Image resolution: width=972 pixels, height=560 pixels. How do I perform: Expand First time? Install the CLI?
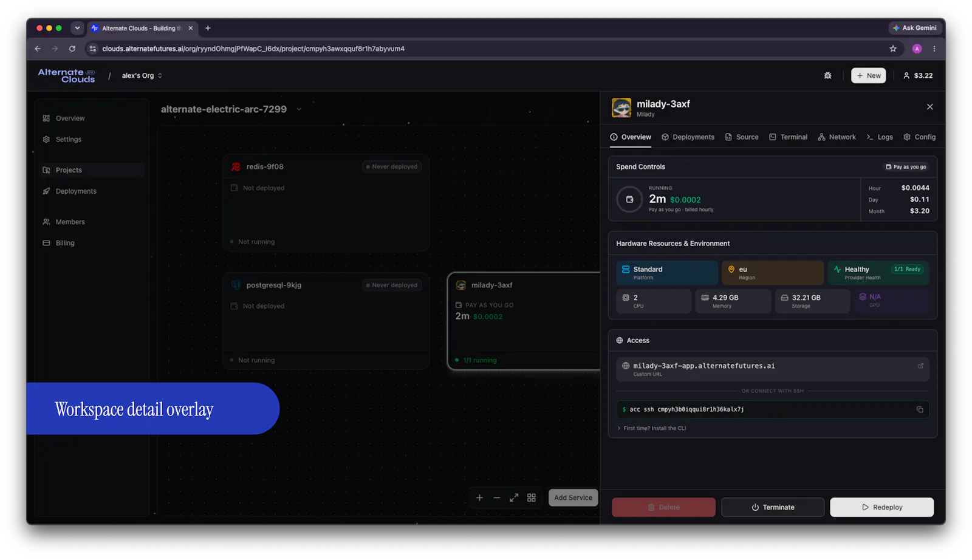tap(651, 428)
